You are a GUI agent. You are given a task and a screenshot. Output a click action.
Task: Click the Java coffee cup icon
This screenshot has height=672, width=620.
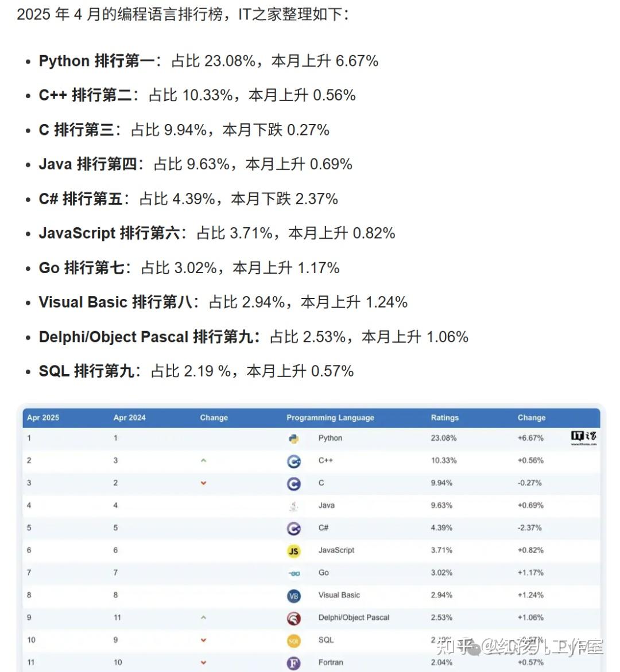click(x=294, y=506)
